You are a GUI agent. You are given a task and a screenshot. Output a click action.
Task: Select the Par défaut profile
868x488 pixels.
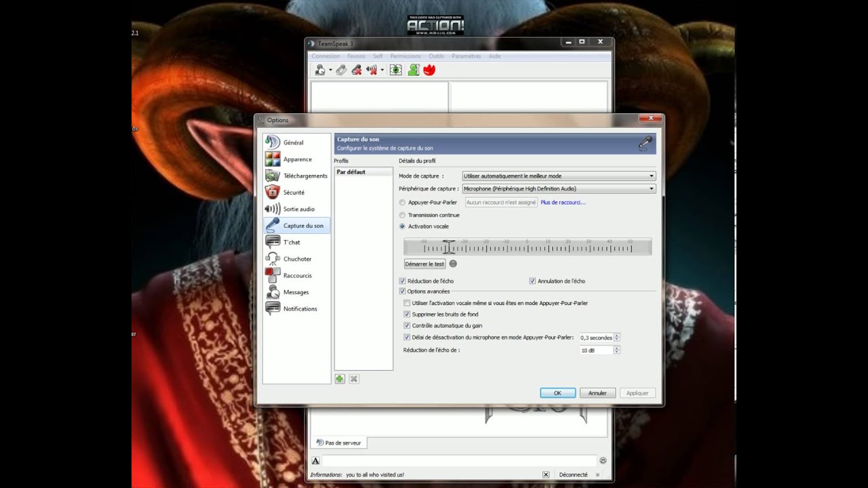363,172
